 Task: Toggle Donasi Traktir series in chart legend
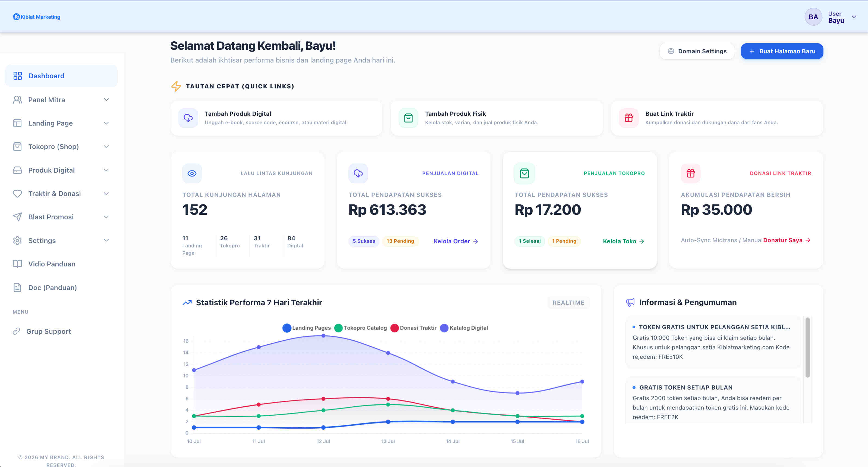click(413, 328)
